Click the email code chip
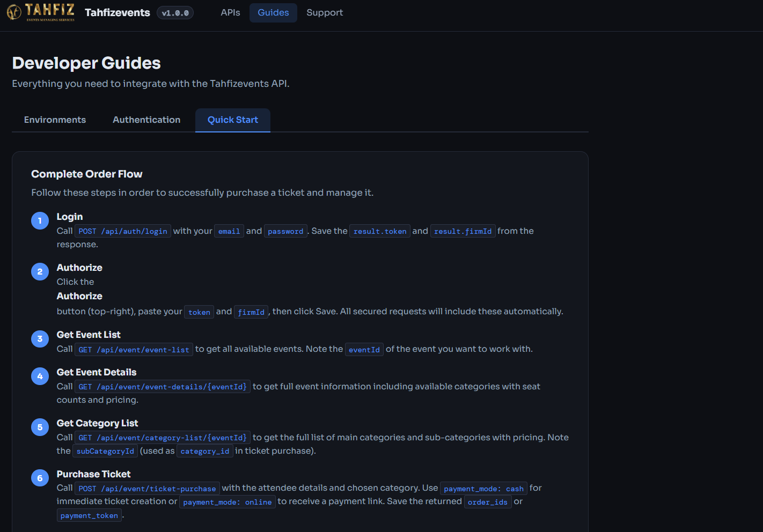 pos(229,231)
